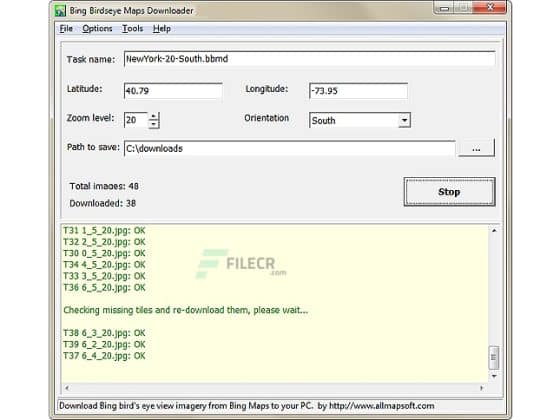Click the browse button with three dots

pos(476,148)
